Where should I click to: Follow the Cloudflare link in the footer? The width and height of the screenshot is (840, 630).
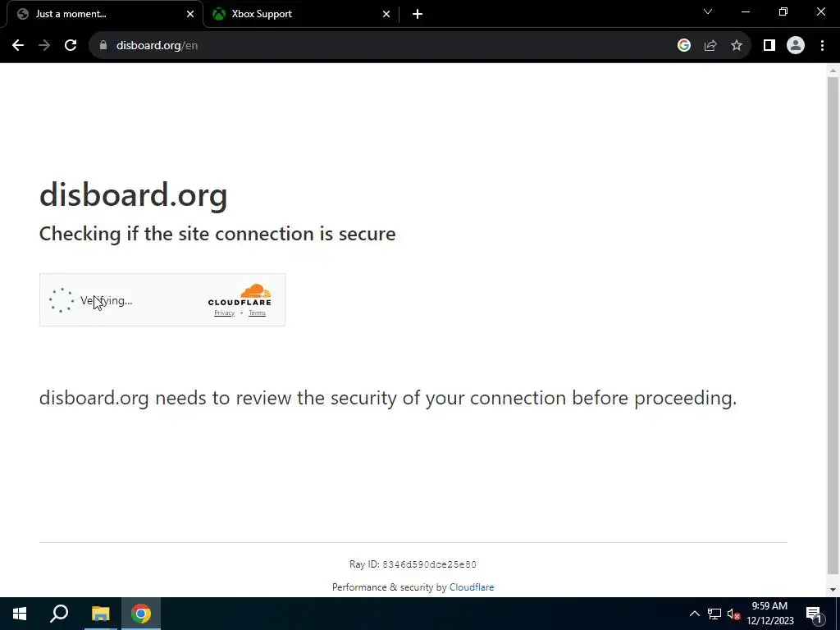click(x=472, y=587)
